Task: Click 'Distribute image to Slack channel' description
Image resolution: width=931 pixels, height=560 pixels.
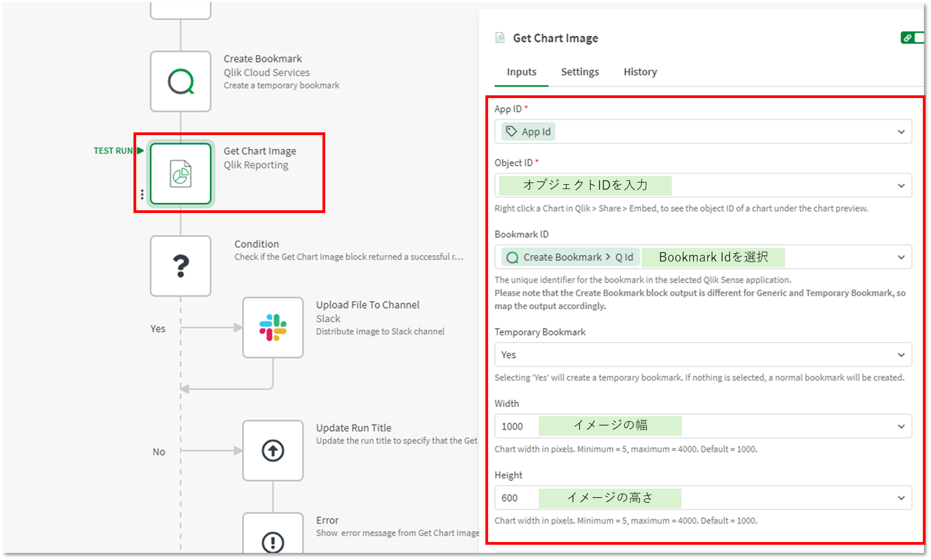Action: (x=380, y=331)
